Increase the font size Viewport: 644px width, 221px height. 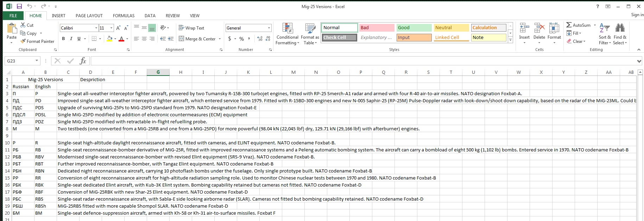118,28
